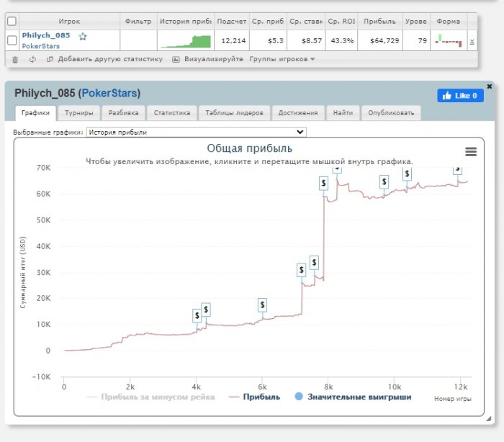The height and width of the screenshot is (442, 504).
Task: Switch to the Найти tab
Action: click(x=343, y=113)
